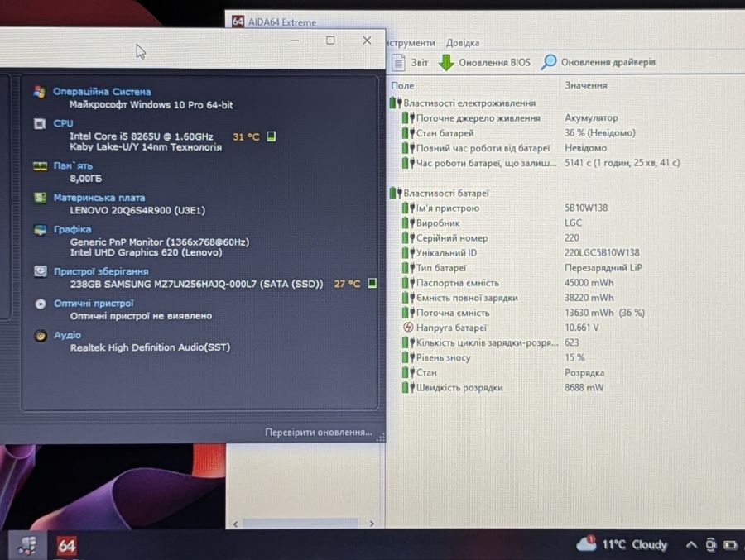This screenshot has width=745, height=560.
Task: Click the motherboard icon
Action: (x=41, y=198)
